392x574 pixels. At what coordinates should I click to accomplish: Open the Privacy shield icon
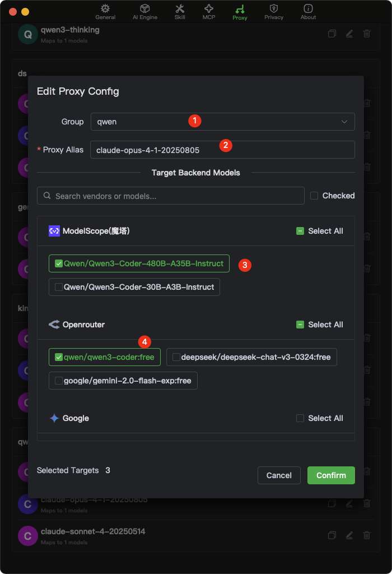(x=273, y=9)
